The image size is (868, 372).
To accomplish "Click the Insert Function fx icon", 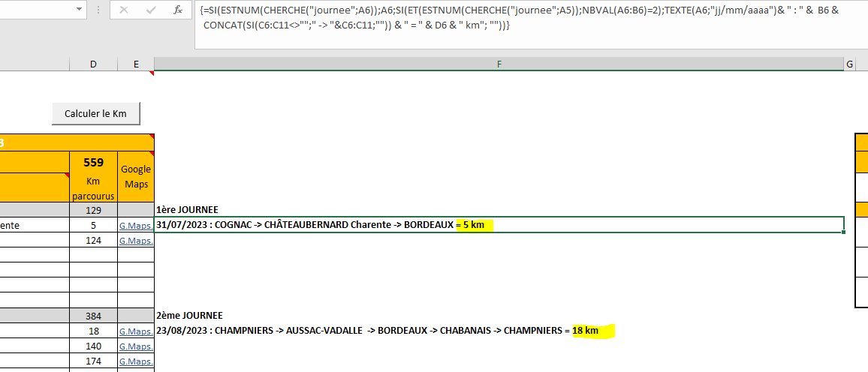I will [177, 10].
